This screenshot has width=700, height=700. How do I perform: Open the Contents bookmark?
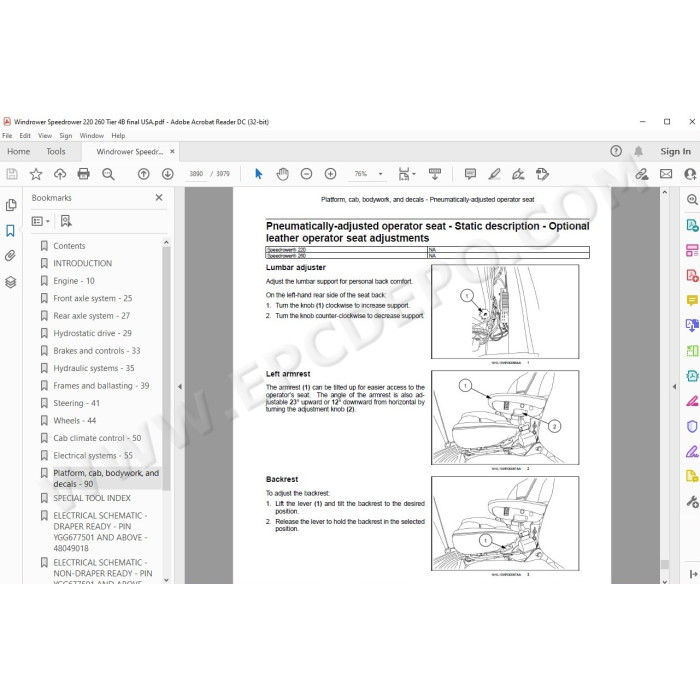tap(69, 246)
